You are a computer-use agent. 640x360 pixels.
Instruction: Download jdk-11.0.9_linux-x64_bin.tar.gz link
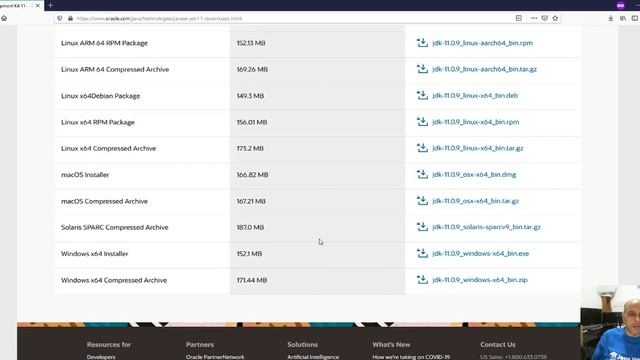[x=478, y=148]
